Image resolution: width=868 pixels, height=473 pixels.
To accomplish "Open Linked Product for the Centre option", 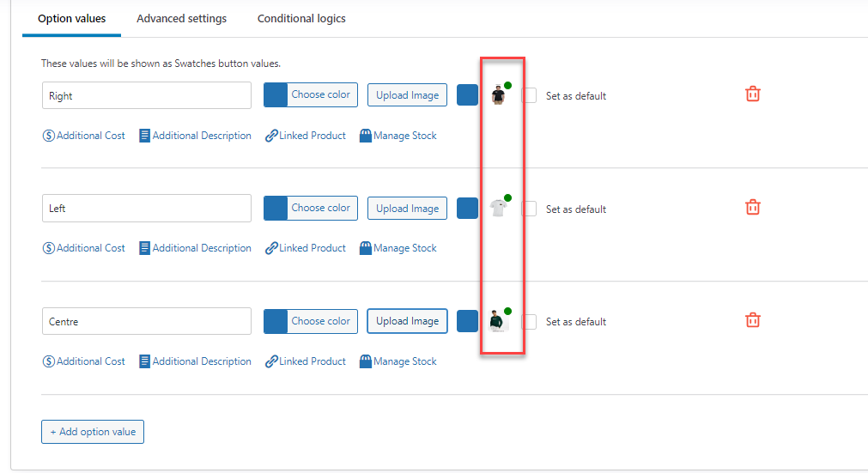I will click(x=306, y=361).
